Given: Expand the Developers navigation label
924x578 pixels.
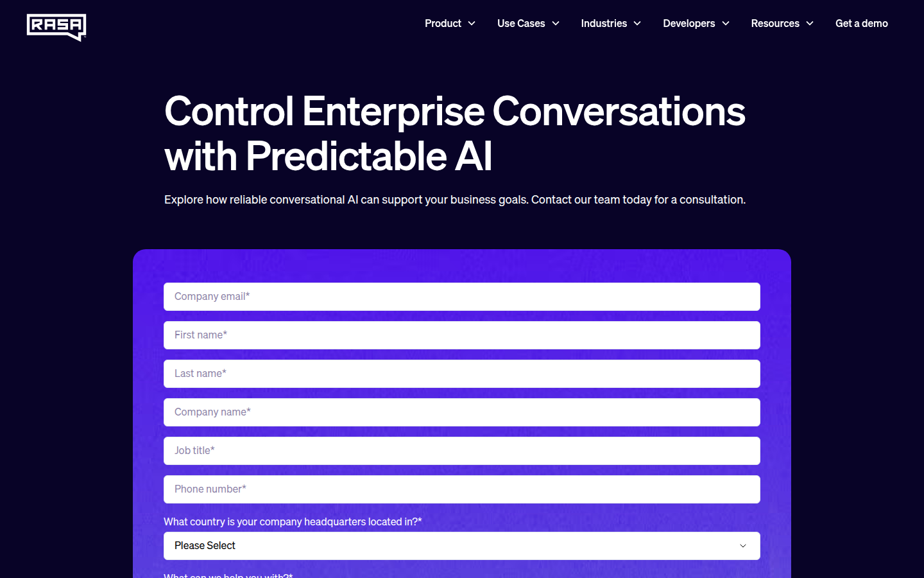Looking at the screenshot, I should 689,23.
